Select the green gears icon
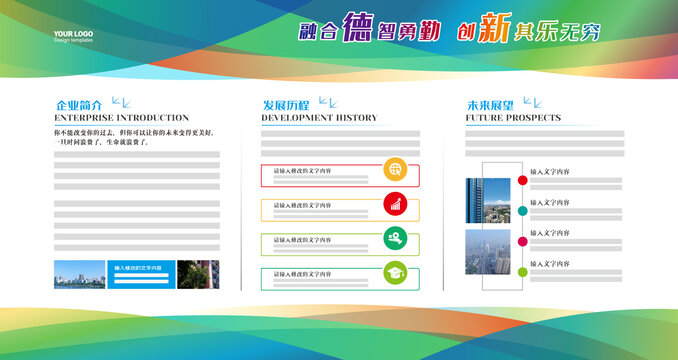 pos(395,238)
